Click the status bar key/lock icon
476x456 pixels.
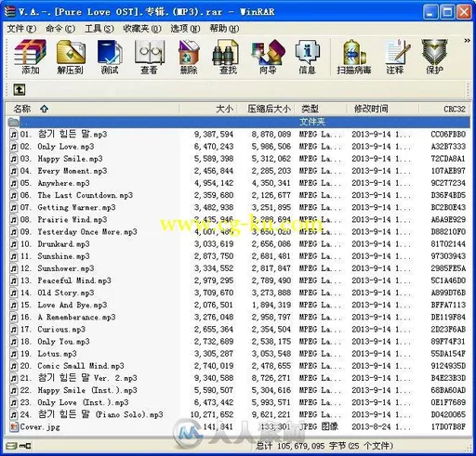[25, 446]
